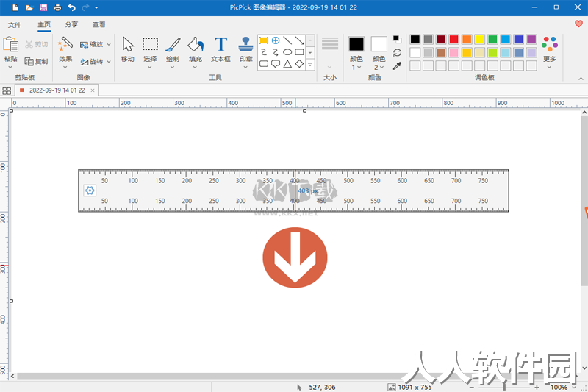Expand the 印章 stamp dropdown arrow

coord(245,67)
